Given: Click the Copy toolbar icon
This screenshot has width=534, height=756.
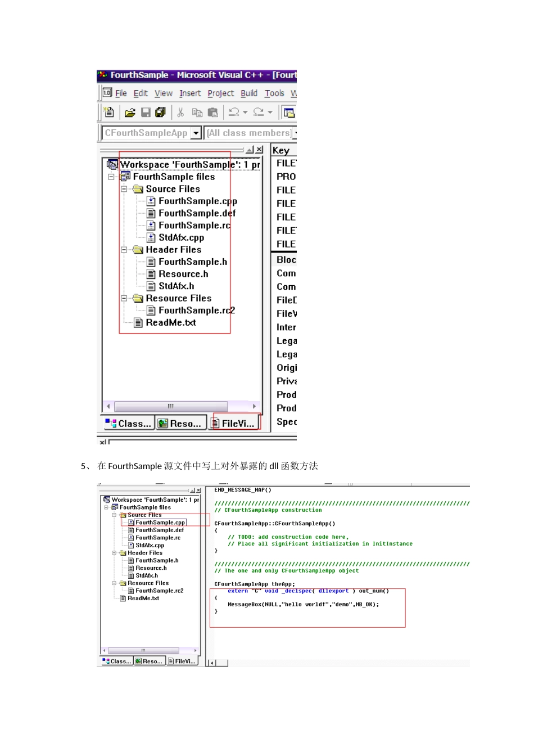Looking at the screenshot, I should pyautogui.click(x=197, y=112).
